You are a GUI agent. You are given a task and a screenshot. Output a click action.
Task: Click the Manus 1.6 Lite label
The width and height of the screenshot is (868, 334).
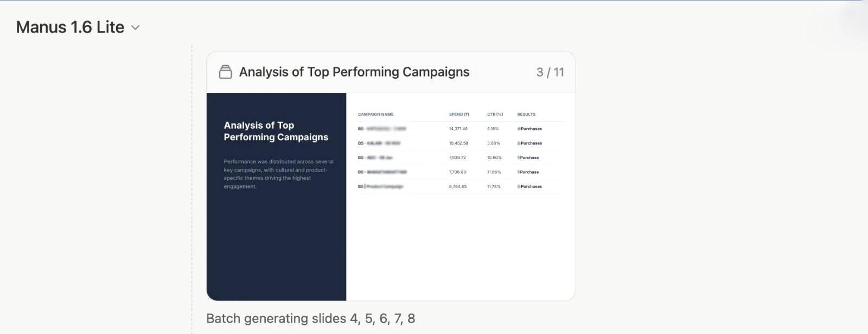[69, 27]
